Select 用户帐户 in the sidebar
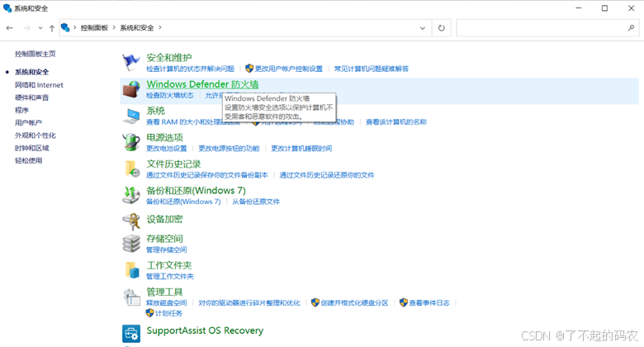Image resolution: width=644 pixels, height=347 pixels. [28, 122]
